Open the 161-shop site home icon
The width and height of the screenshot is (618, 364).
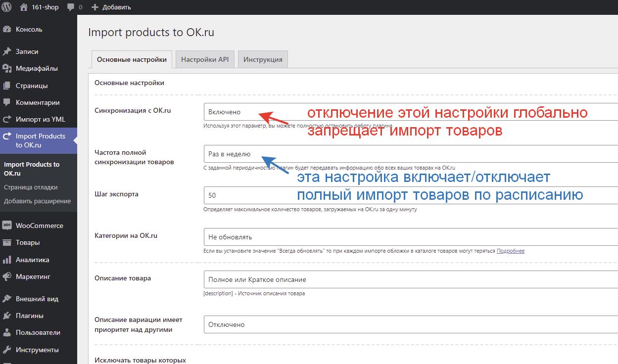coord(24,7)
